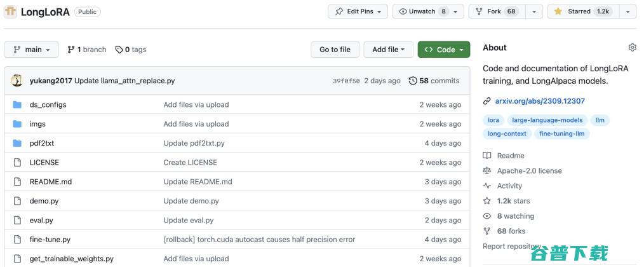Open the README.md file name
The image size is (644, 267).
click(x=51, y=181)
